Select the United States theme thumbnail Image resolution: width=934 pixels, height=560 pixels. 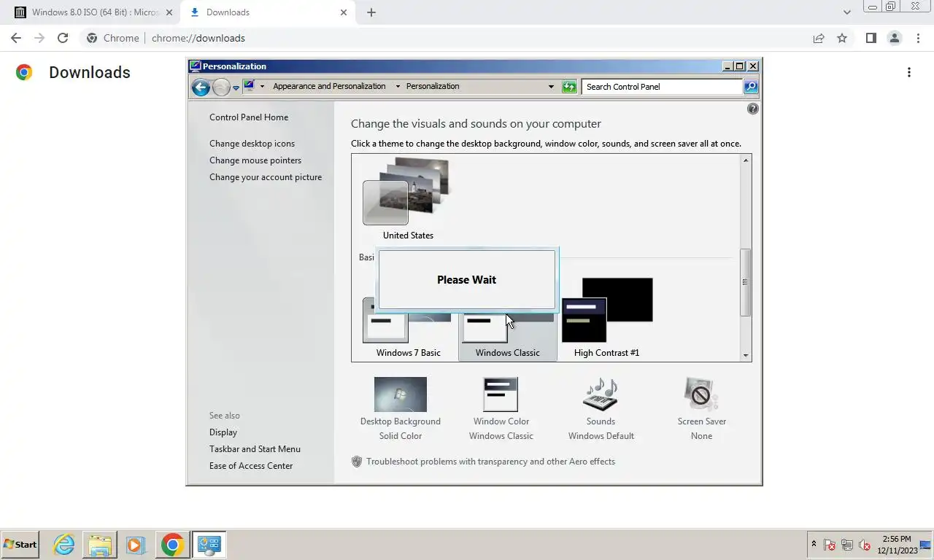[x=406, y=191]
